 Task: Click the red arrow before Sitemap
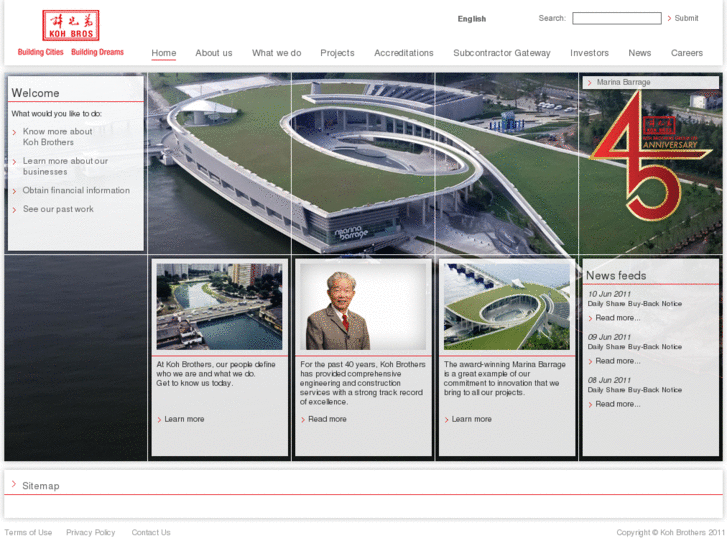click(13, 484)
